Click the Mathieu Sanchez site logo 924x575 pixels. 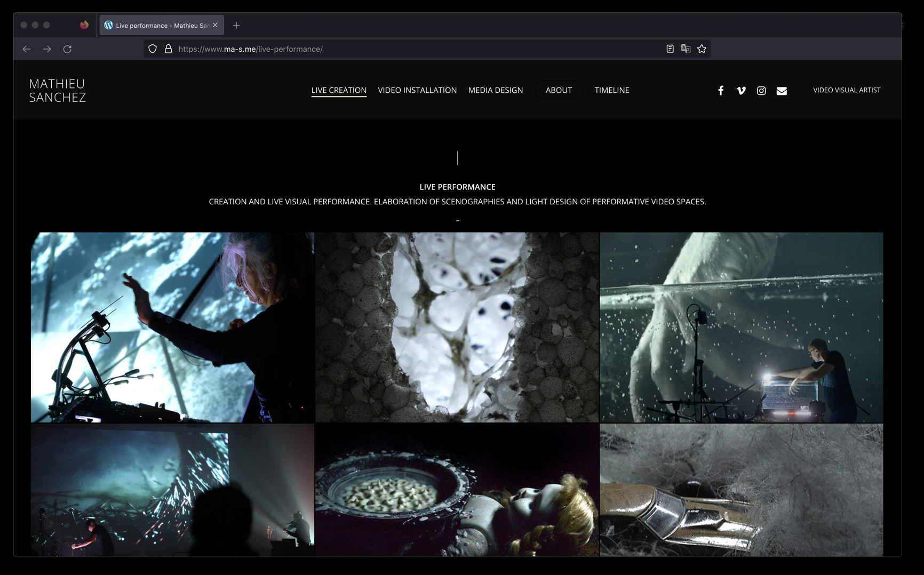pyautogui.click(x=58, y=90)
